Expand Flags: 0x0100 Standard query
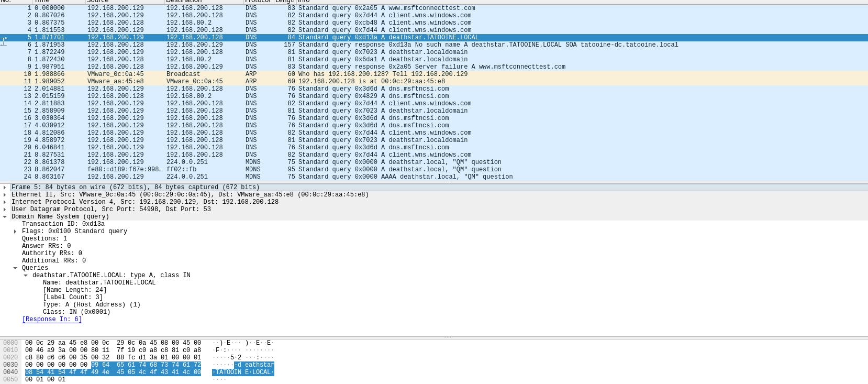 tap(15, 232)
